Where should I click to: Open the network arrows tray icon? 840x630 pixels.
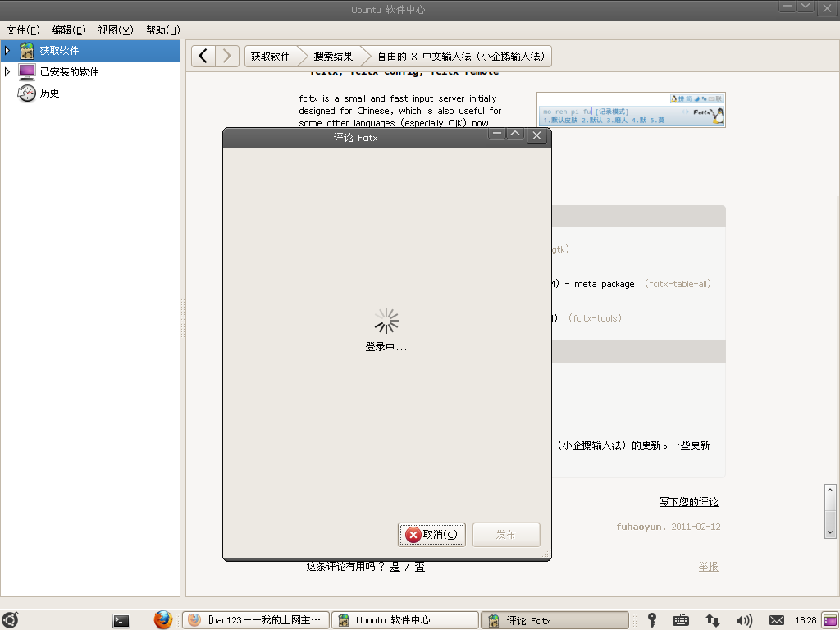click(x=713, y=620)
